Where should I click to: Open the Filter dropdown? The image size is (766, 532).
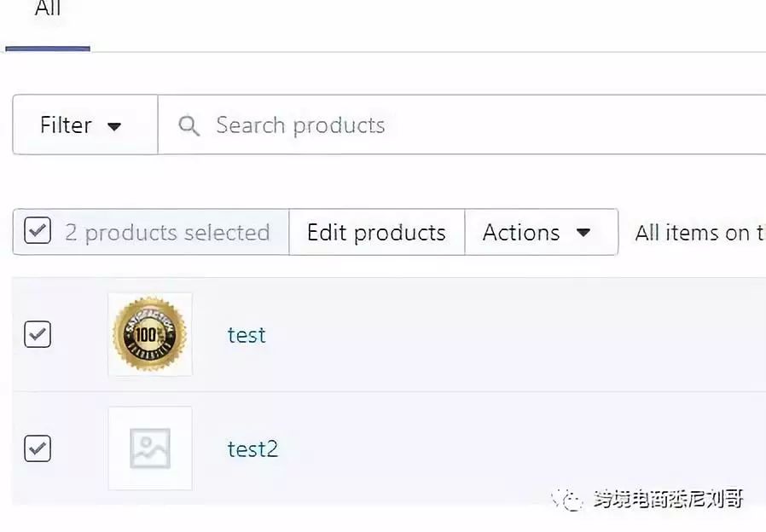pos(84,124)
